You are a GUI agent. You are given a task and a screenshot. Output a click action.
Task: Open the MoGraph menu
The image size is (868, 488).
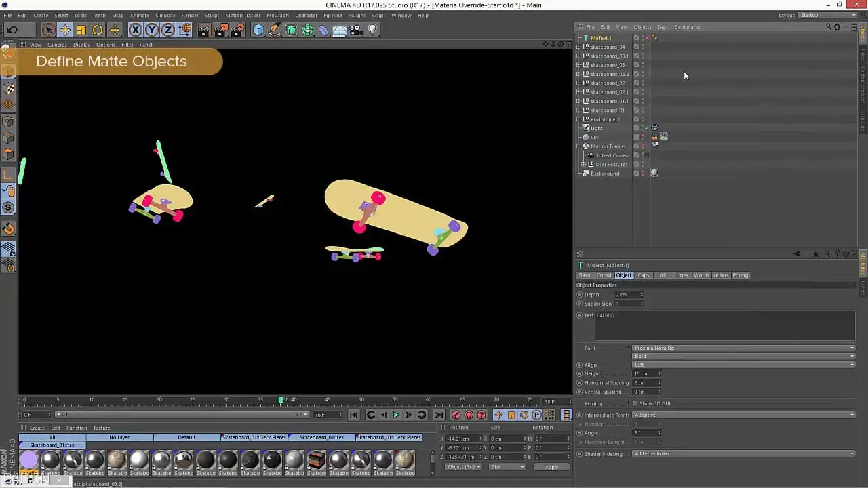[277, 15]
